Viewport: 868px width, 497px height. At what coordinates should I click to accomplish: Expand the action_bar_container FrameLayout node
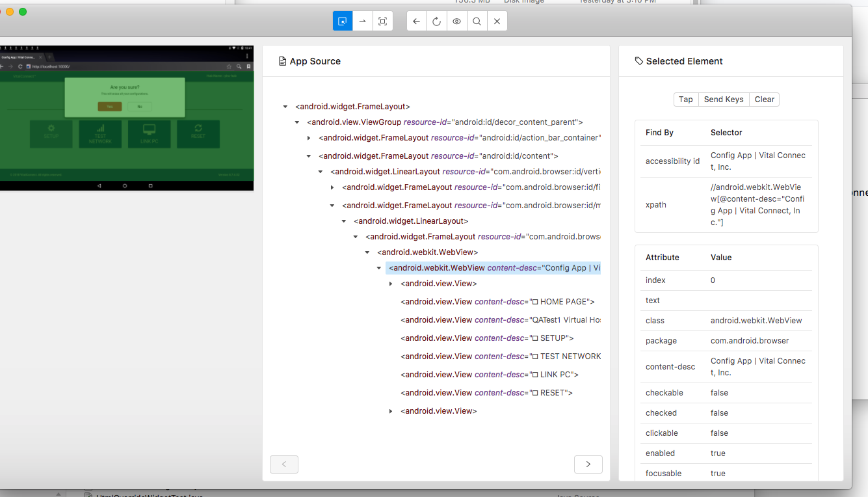coord(308,137)
